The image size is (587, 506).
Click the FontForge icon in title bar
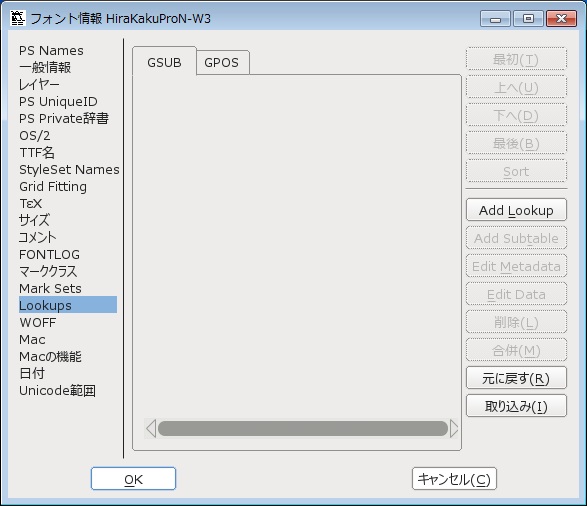point(17,18)
